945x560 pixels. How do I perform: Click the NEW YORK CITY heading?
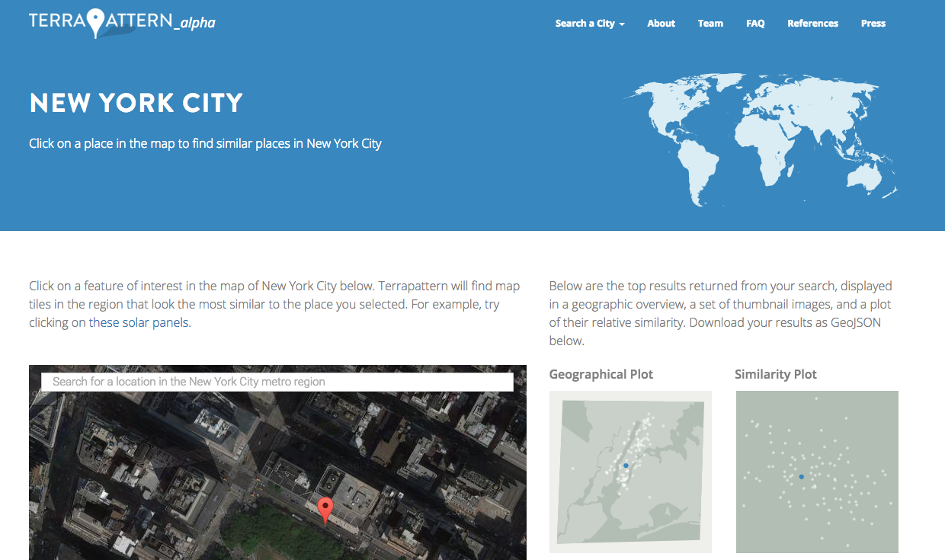136,103
